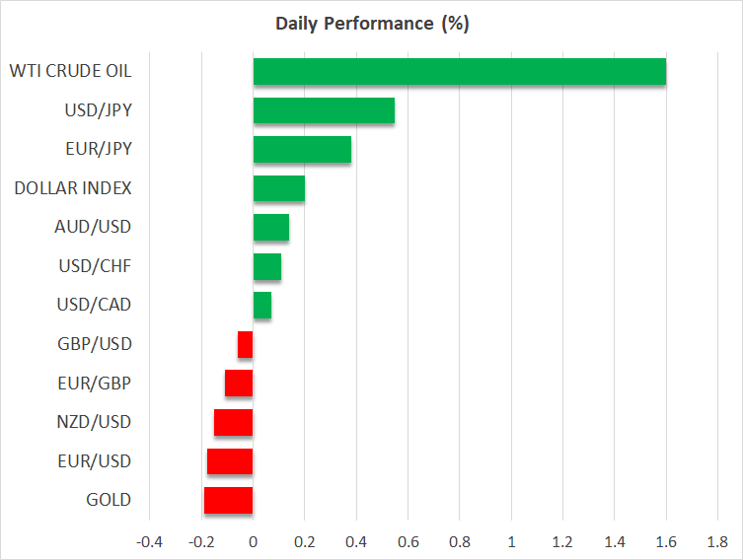This screenshot has height=560, width=743.
Task: Click the 1.8 value on the horizontal axis
Action: tap(717, 542)
